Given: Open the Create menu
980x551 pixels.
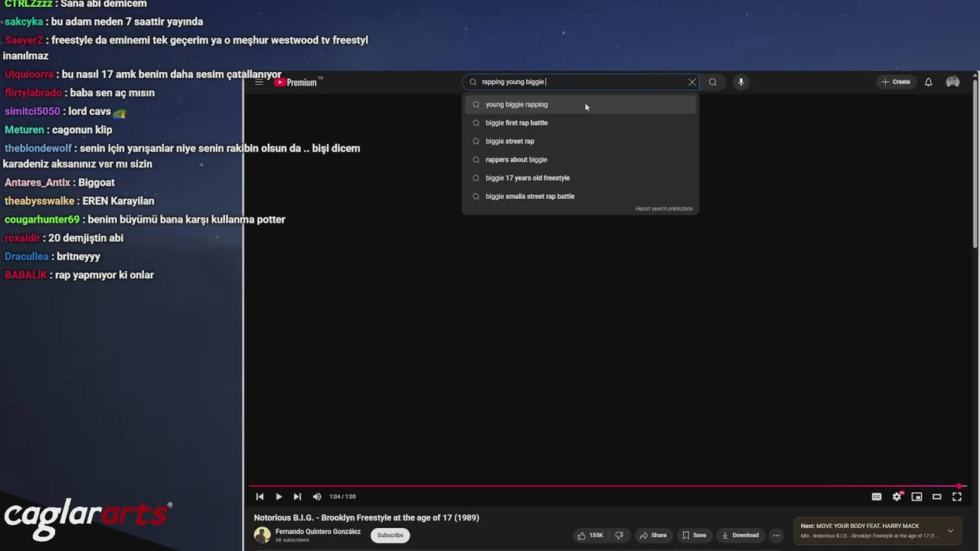Looking at the screenshot, I should (895, 82).
